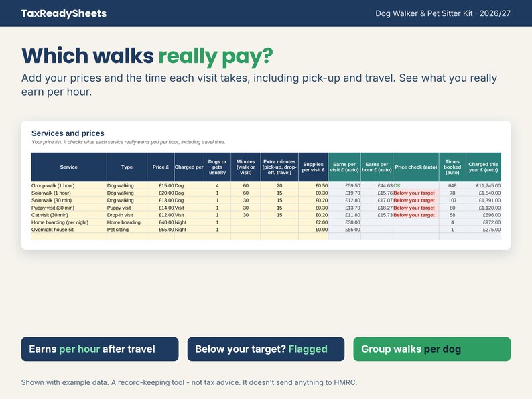Click the £1,540.00 charged this year cell

tap(484, 193)
